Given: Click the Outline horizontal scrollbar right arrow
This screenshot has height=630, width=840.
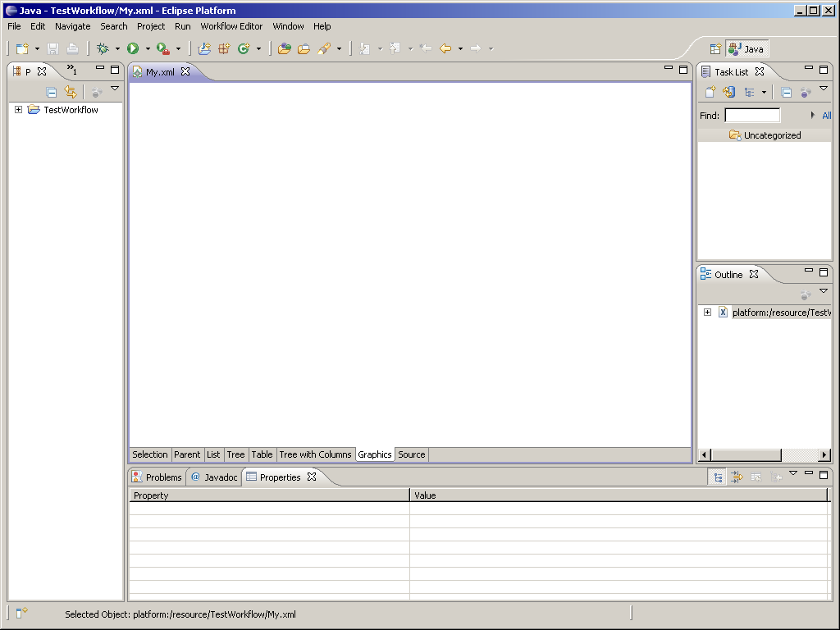Looking at the screenshot, I should pyautogui.click(x=824, y=455).
